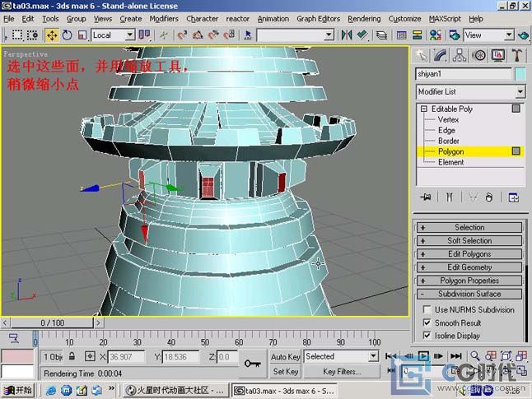Open the Layer Manager icon
The width and height of the screenshot is (532, 399).
click(382, 35)
